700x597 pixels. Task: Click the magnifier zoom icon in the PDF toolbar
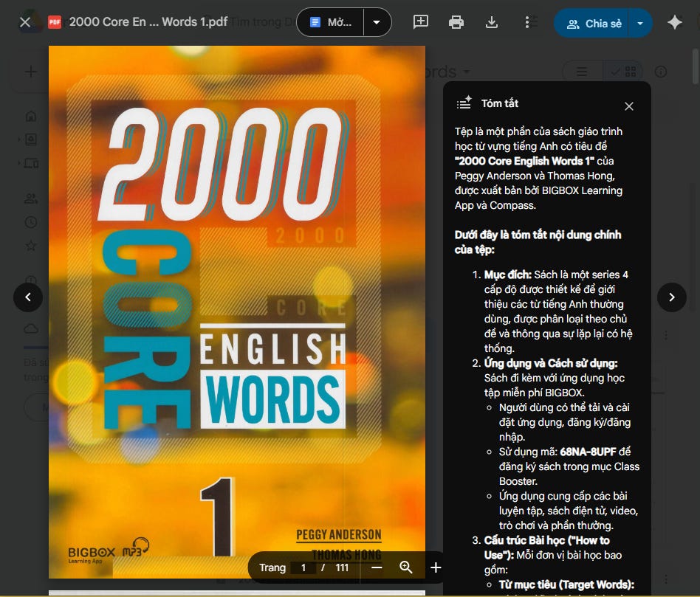point(405,567)
